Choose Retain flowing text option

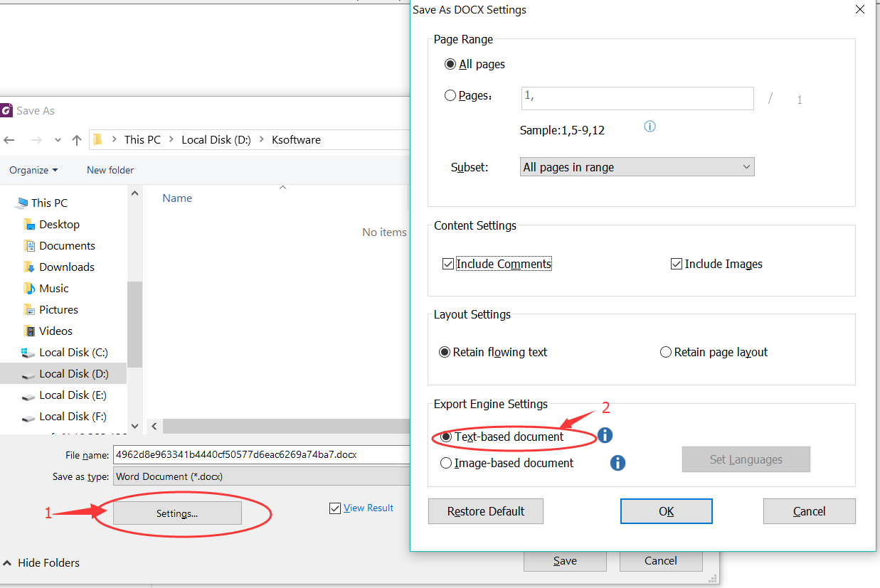pos(445,352)
